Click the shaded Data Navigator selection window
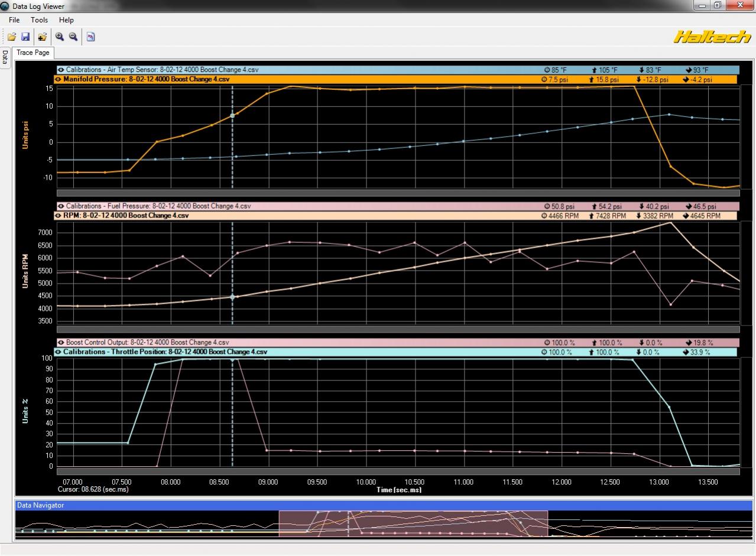Screen dimensions: 756x556 tap(413, 524)
